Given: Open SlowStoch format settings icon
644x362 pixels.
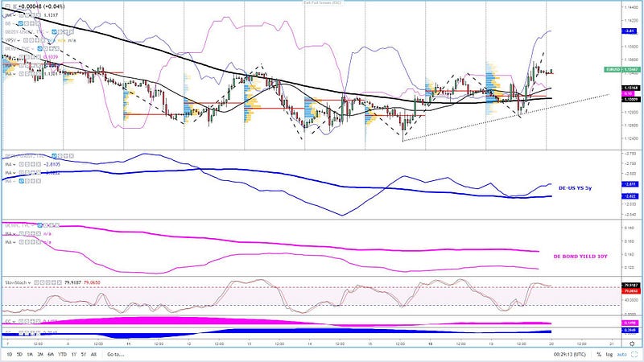Looking at the screenshot, I should click(43, 283).
